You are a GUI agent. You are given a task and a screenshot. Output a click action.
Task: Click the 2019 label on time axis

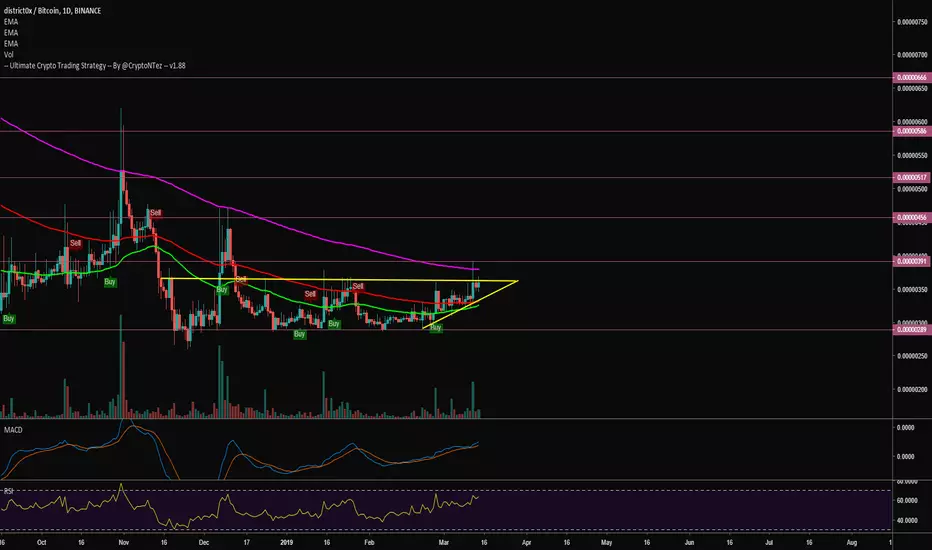click(x=286, y=543)
